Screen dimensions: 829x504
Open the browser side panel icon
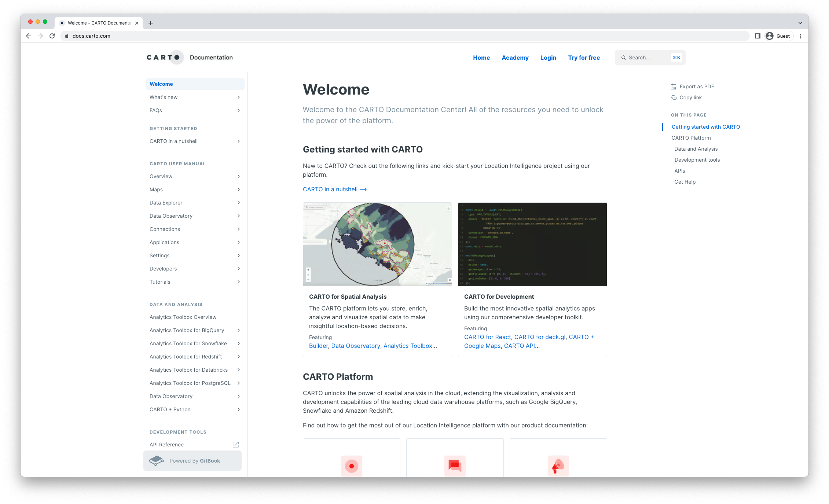click(758, 36)
